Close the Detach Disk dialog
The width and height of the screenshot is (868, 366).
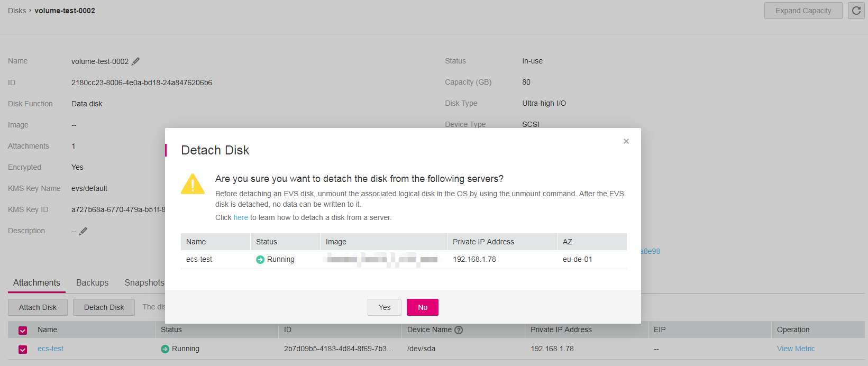point(626,141)
